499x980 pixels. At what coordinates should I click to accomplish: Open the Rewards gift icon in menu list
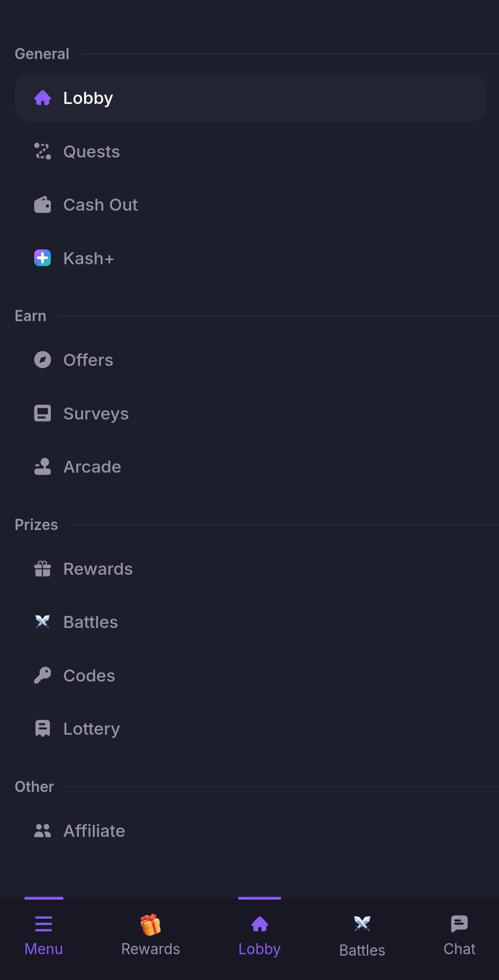pyautogui.click(x=43, y=569)
